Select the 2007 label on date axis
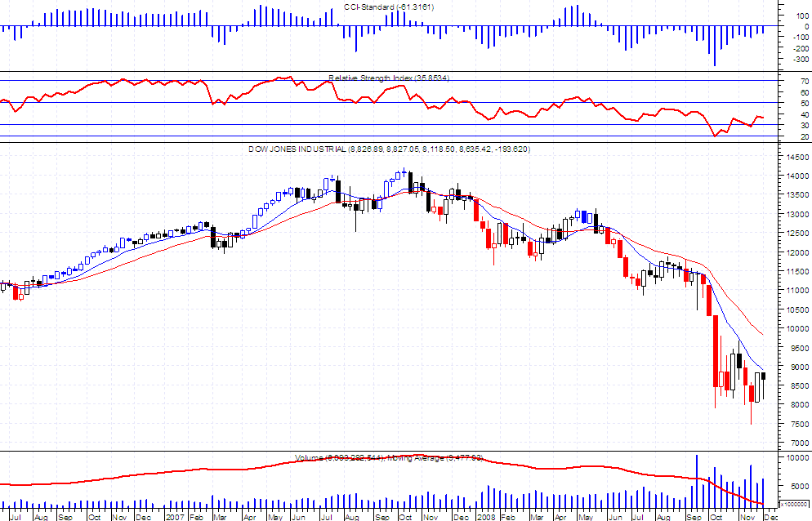This screenshot has height=521, width=812. tap(175, 517)
